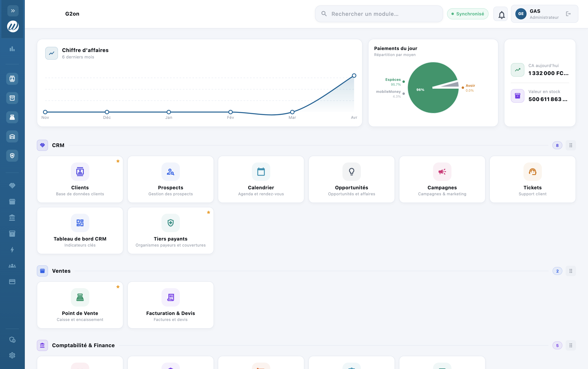Click the Comptabilité & Finance bank icon
The width and height of the screenshot is (588, 369).
point(42,345)
